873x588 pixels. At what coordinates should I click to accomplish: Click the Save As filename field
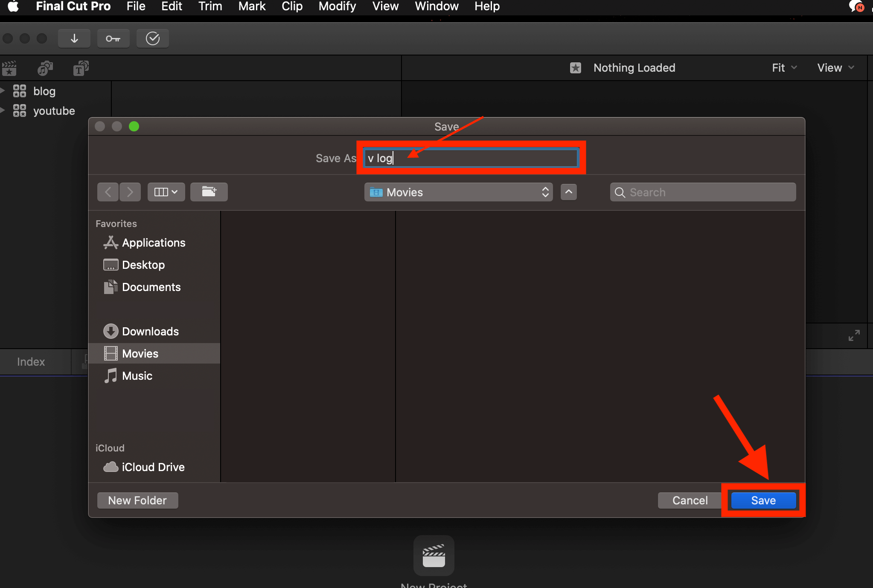471,158
